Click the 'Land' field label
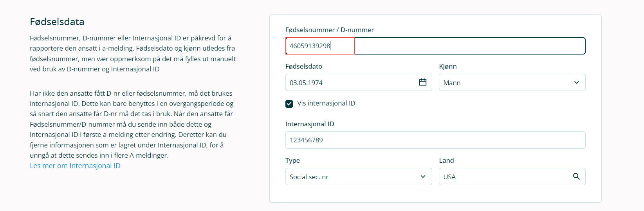 (x=446, y=160)
